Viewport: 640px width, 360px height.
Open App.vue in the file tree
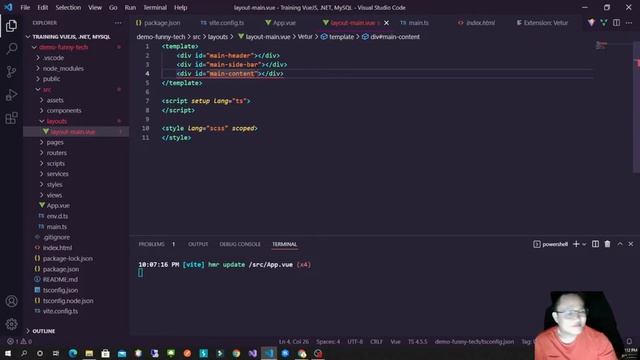click(x=58, y=206)
